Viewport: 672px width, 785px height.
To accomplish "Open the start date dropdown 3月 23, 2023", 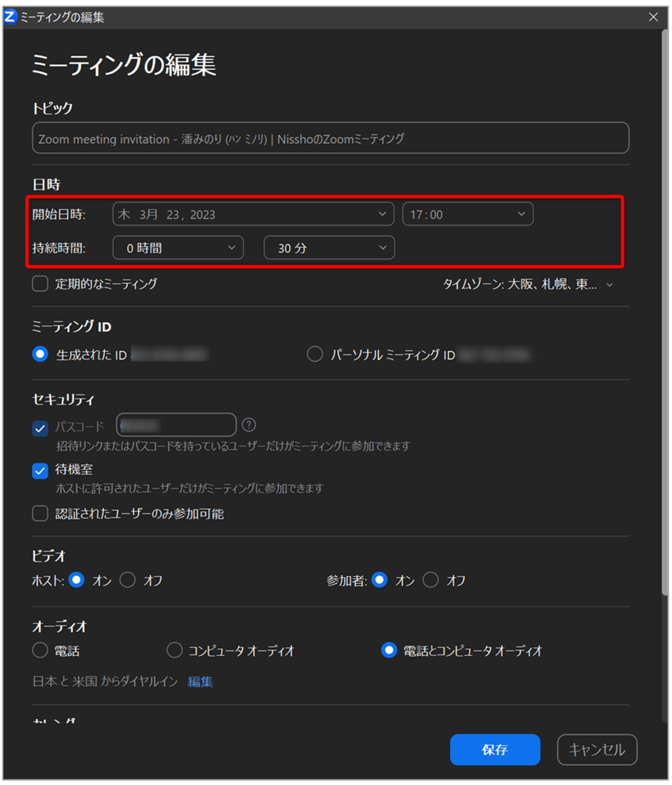I will point(253,214).
